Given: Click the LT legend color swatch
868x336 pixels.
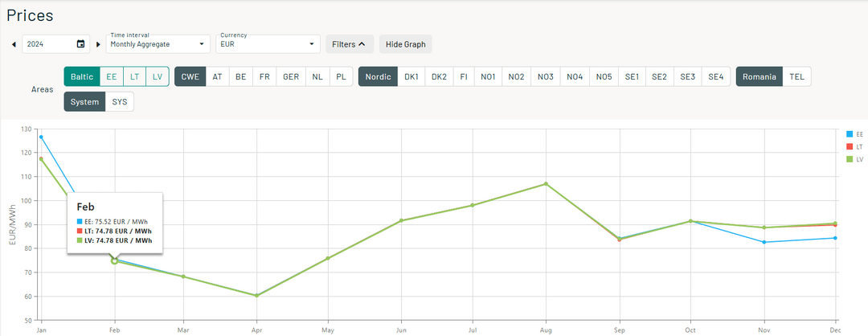Looking at the screenshot, I should (850, 146).
